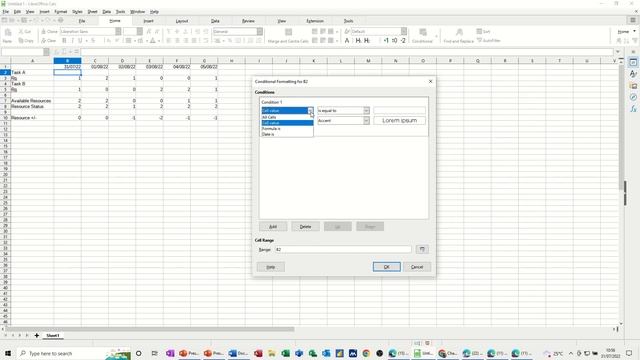Click the Clone formatting icon

click(x=49, y=31)
